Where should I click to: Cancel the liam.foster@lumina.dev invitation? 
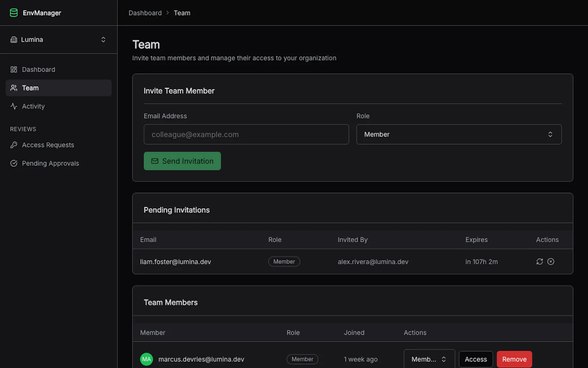tap(551, 262)
